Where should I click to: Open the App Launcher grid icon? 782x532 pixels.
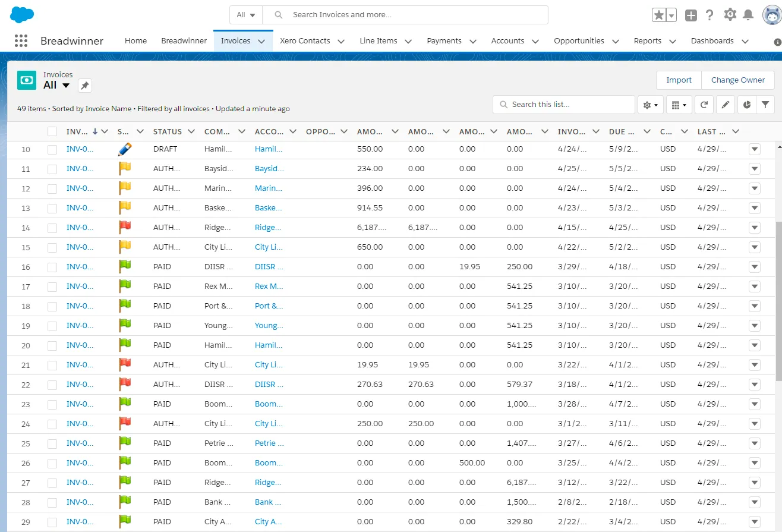coord(21,41)
